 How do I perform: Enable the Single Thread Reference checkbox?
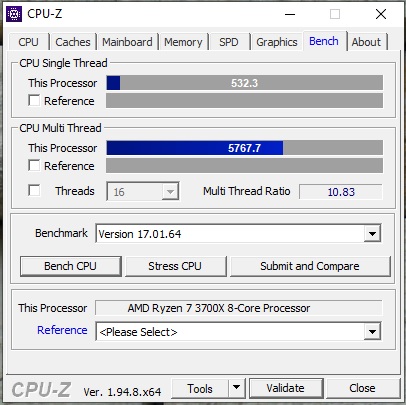click(34, 100)
